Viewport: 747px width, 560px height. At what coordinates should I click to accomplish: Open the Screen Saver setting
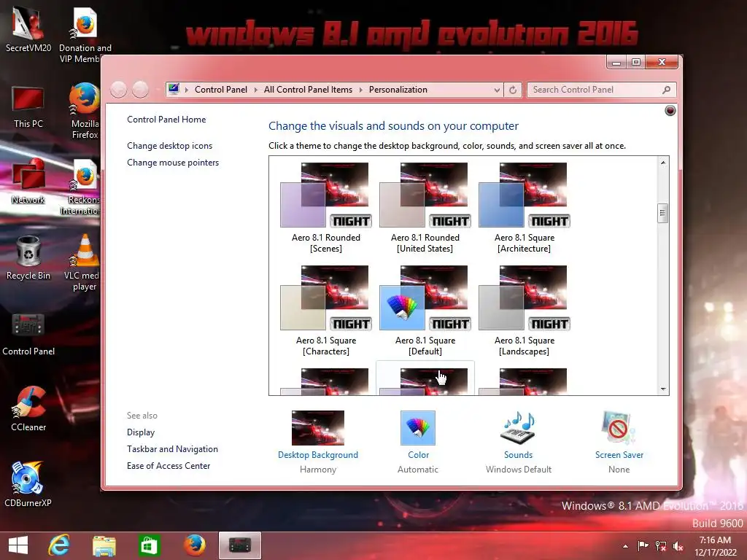pyautogui.click(x=619, y=442)
